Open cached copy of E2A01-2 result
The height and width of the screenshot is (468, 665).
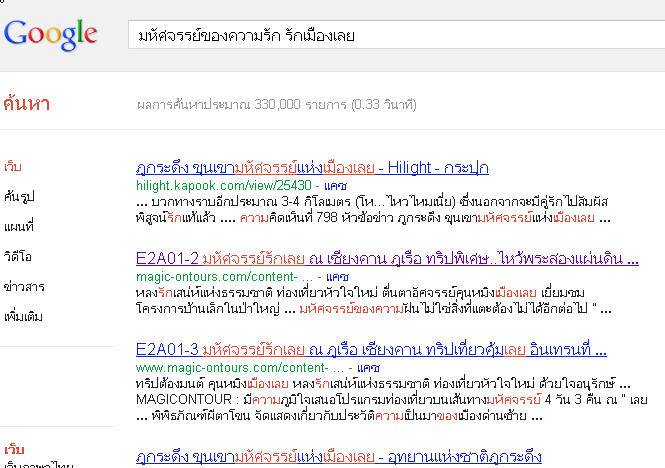pyautogui.click(x=337, y=277)
